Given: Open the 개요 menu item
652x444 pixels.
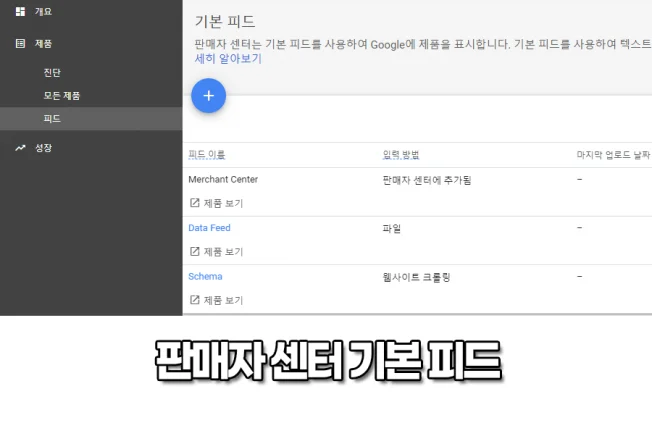Looking at the screenshot, I should click(x=43, y=12).
